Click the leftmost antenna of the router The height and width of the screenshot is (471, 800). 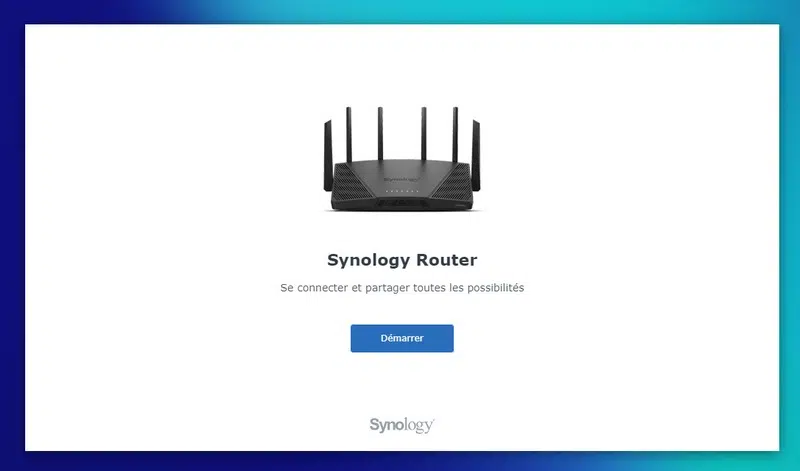tap(328, 156)
